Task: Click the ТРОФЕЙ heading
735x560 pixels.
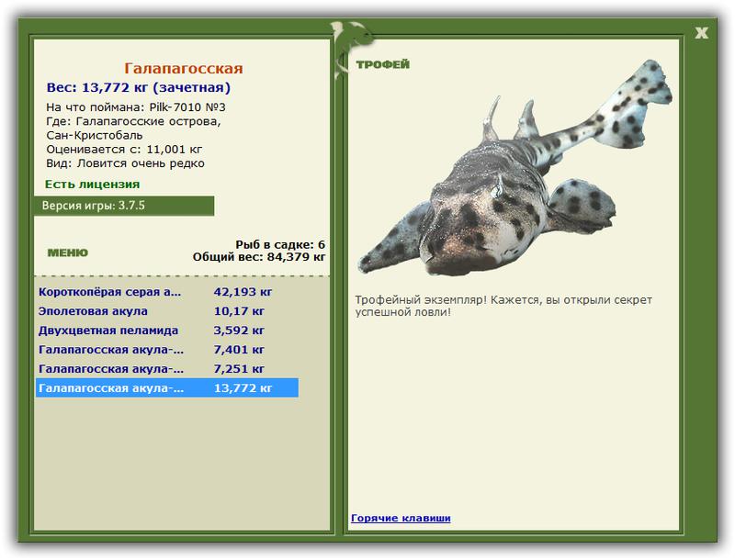Action: pyautogui.click(x=382, y=64)
